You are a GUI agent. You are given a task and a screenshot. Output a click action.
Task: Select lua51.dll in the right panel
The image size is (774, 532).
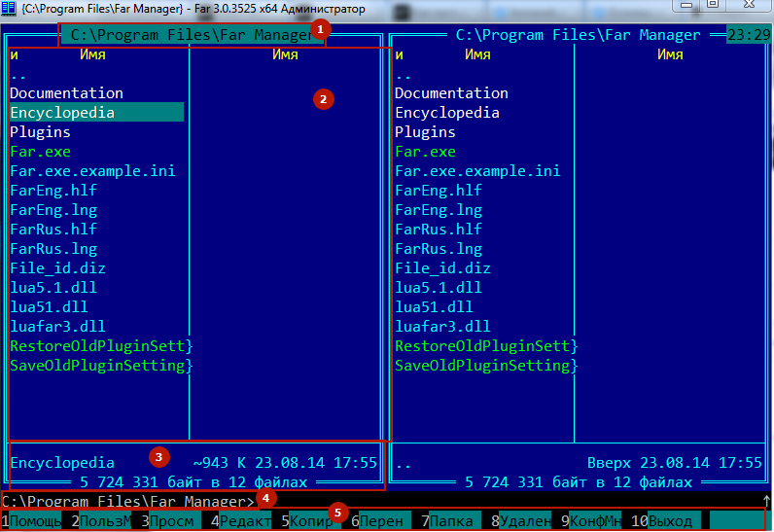tap(434, 307)
